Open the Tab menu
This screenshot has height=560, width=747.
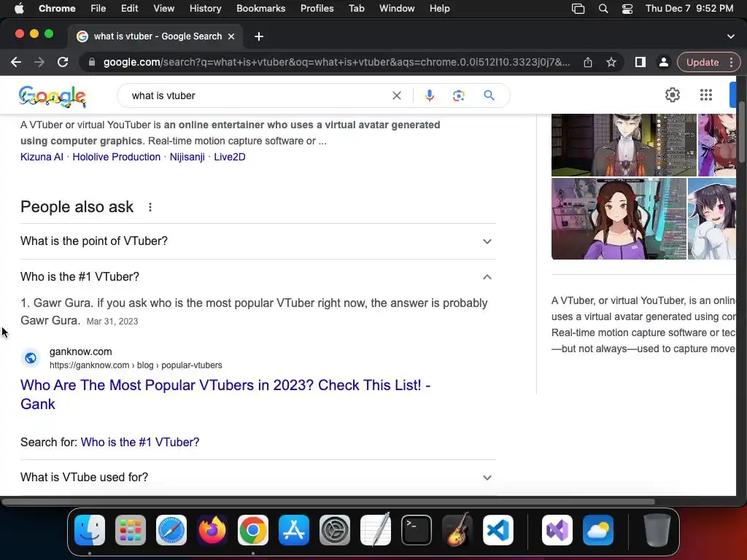click(356, 8)
